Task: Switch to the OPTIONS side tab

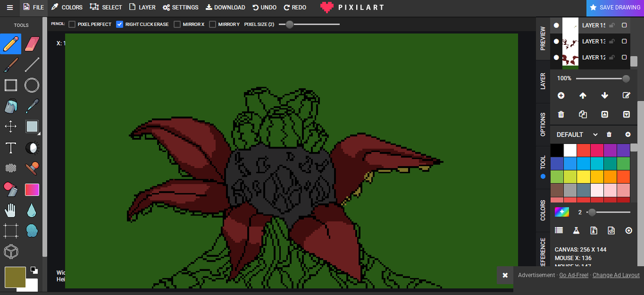Action: click(543, 124)
